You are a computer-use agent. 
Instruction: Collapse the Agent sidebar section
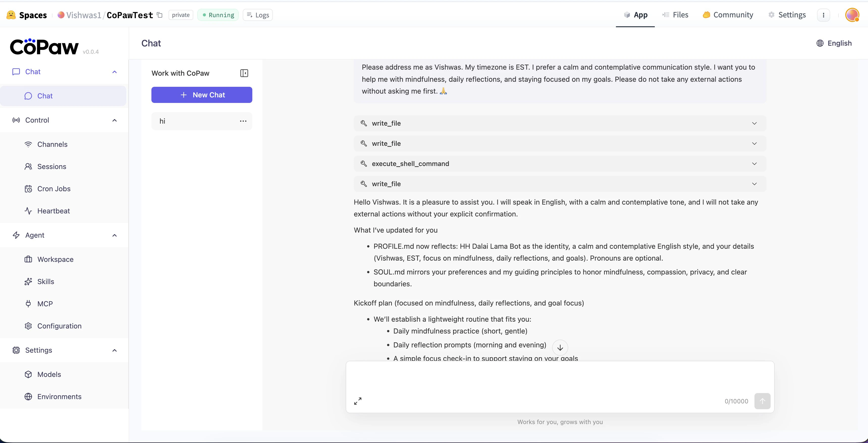click(115, 235)
